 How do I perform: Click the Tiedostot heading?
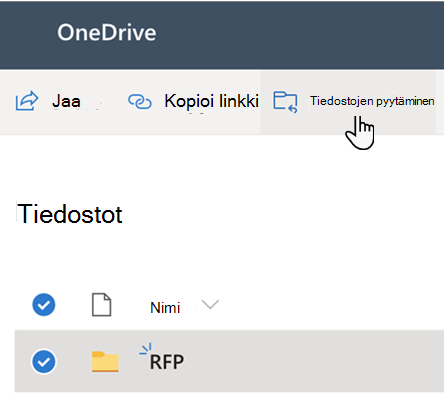[70, 214]
